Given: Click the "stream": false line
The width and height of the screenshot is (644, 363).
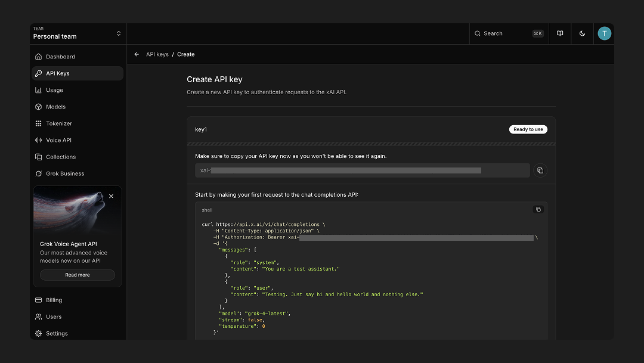Looking at the screenshot, I should pos(241,320).
